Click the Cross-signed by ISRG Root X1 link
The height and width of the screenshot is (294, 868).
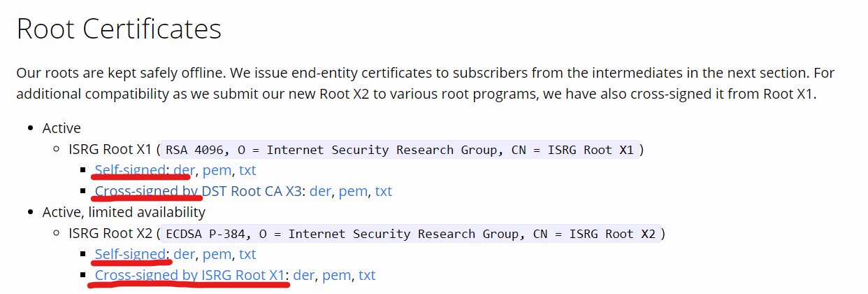point(191,275)
